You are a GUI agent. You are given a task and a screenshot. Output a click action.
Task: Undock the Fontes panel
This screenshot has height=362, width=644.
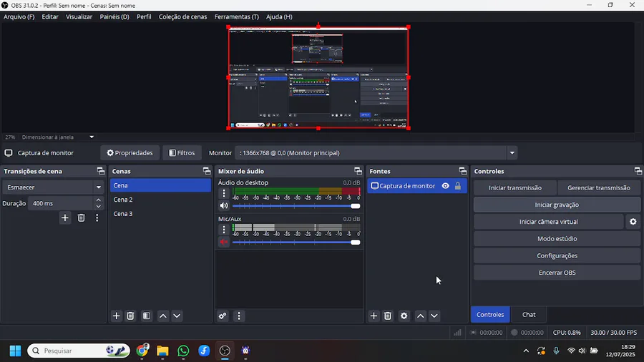click(x=463, y=171)
